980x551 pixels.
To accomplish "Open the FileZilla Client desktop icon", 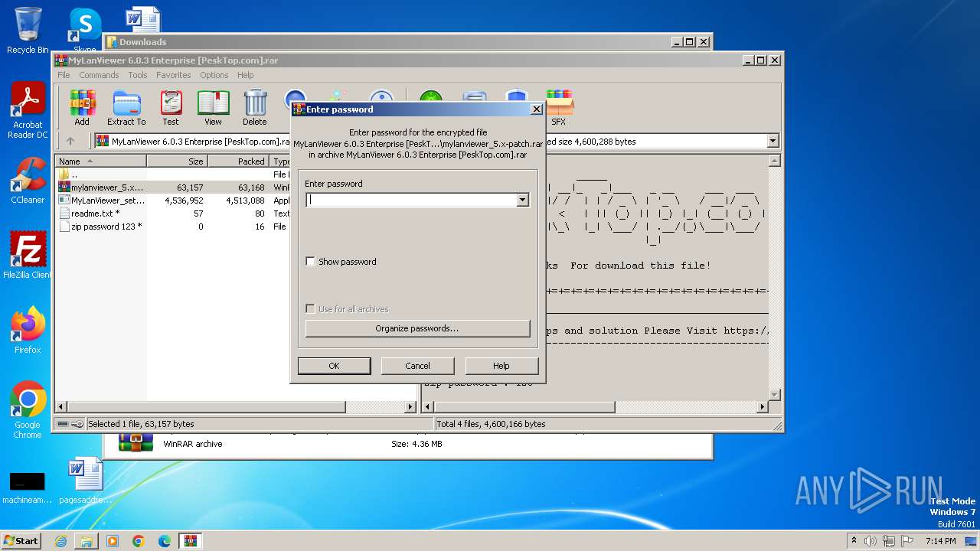I will (x=28, y=256).
